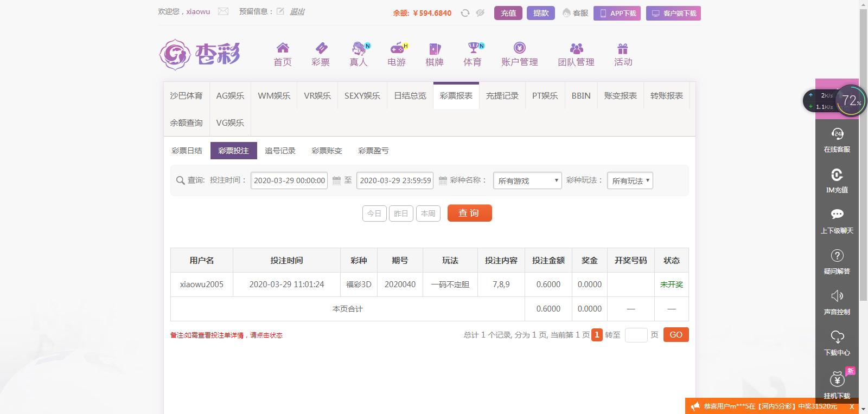
Task: Open the start date calendar picker icon
Action: pos(336,180)
